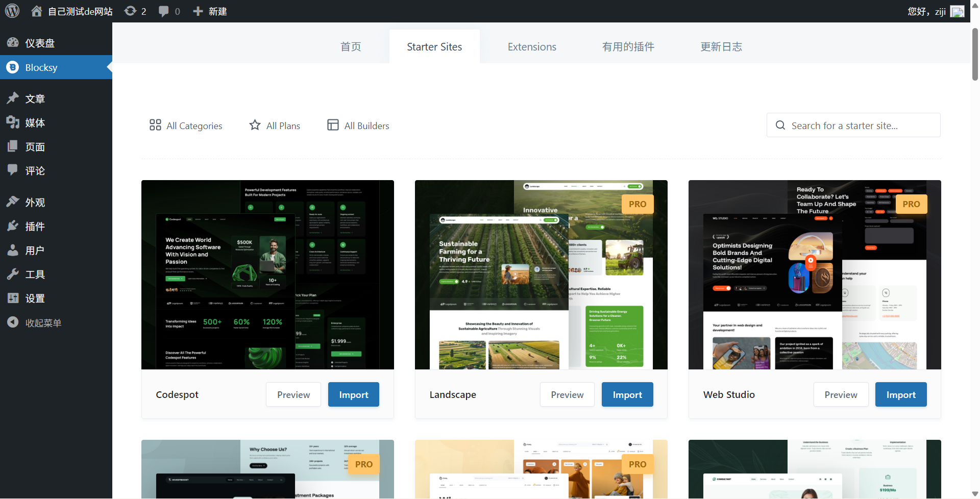Click the PRO badge on Web Studio
Image resolution: width=980 pixels, height=499 pixels.
(911, 204)
